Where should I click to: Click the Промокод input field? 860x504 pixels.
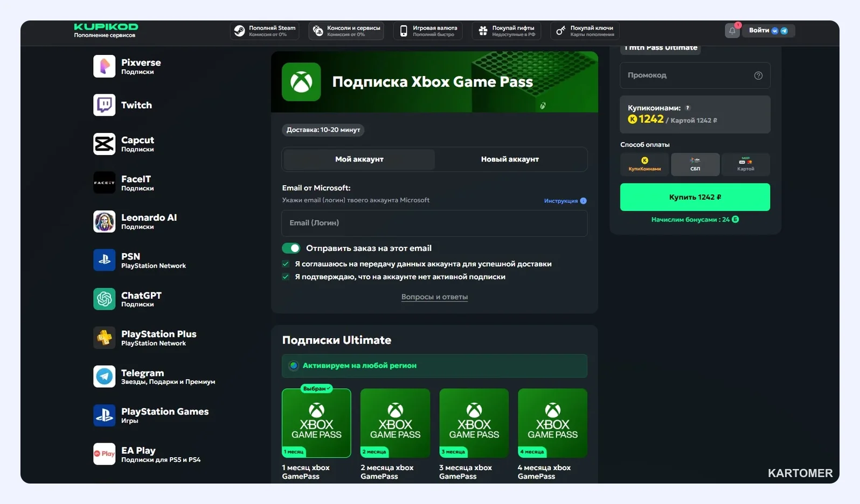coord(695,75)
